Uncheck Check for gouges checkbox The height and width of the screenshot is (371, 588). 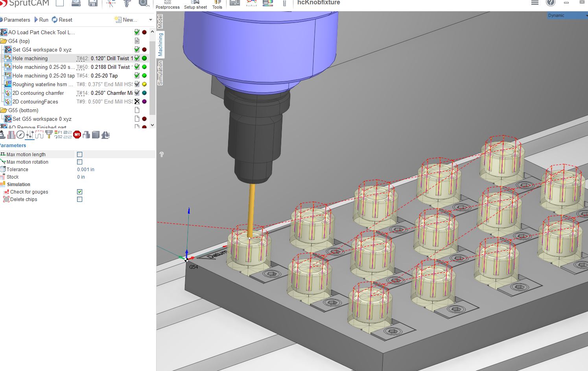pyautogui.click(x=80, y=192)
